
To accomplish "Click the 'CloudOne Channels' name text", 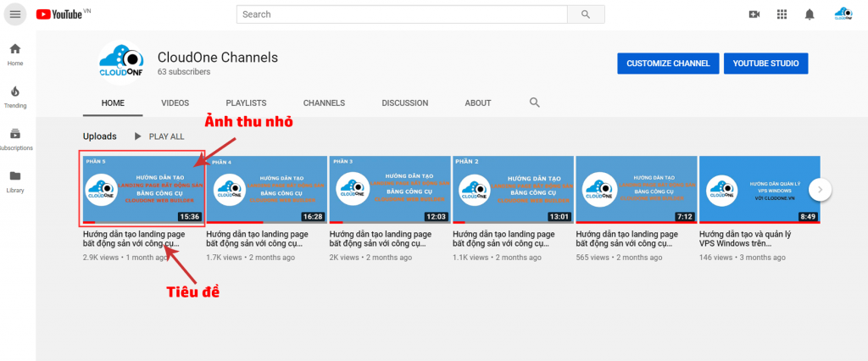I will pyautogui.click(x=218, y=58).
